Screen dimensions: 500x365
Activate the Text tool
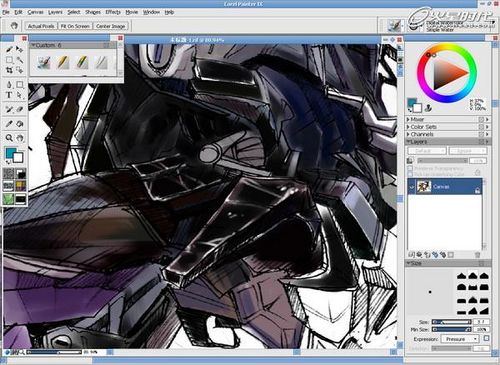click(x=9, y=95)
